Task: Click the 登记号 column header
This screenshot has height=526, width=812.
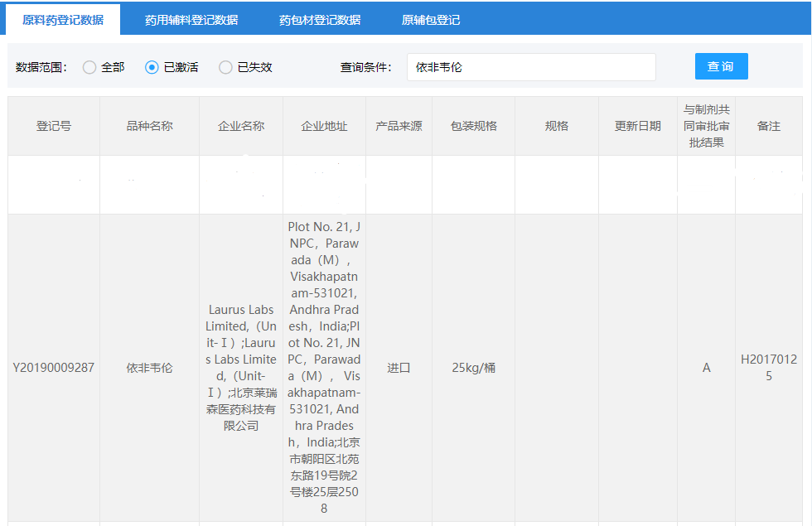Action: [54, 126]
